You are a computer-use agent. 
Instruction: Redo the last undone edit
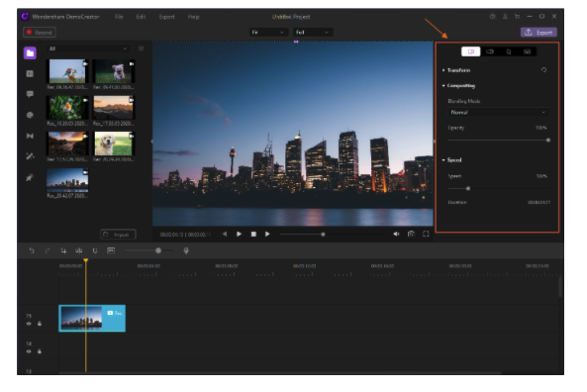(x=48, y=250)
